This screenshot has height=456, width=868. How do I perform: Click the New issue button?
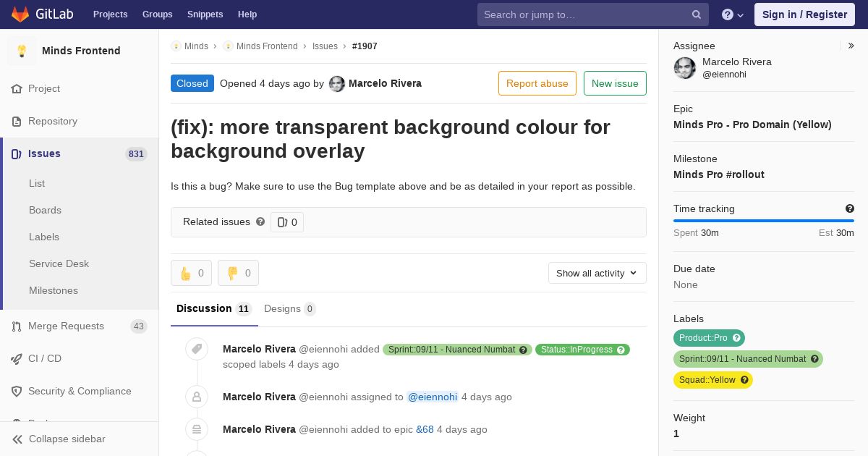point(615,83)
